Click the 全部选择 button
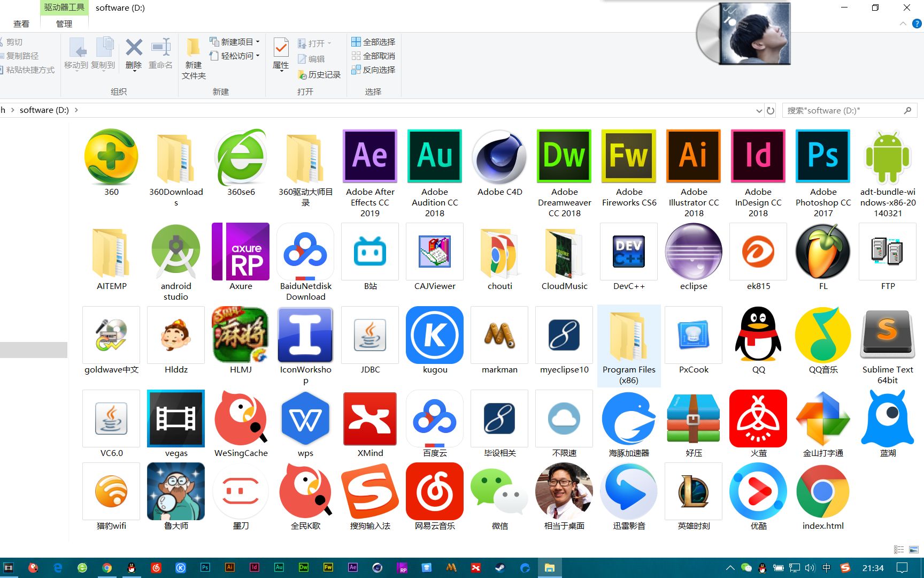 (373, 42)
